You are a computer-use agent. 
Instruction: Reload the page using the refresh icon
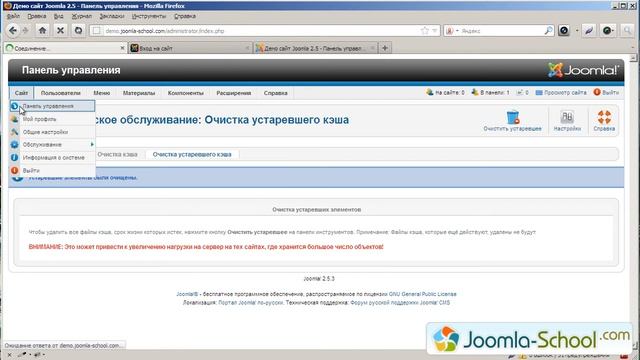[78, 31]
